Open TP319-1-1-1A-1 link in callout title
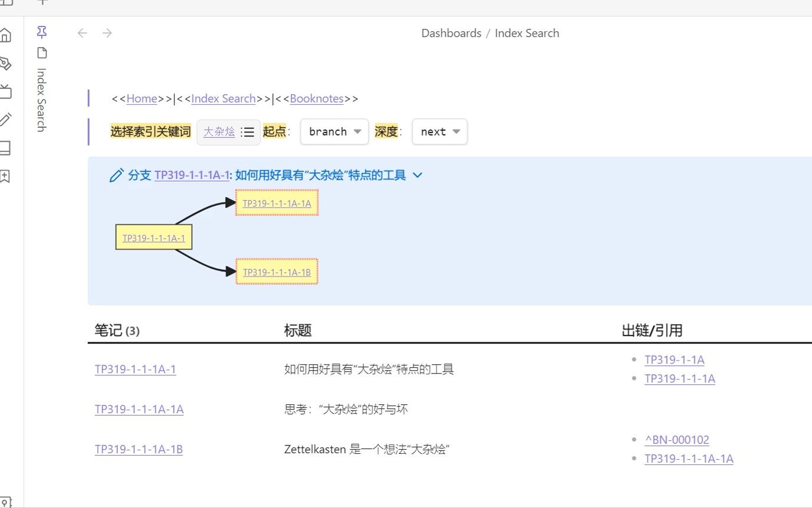Screen dimensions: 812x508 192,175
